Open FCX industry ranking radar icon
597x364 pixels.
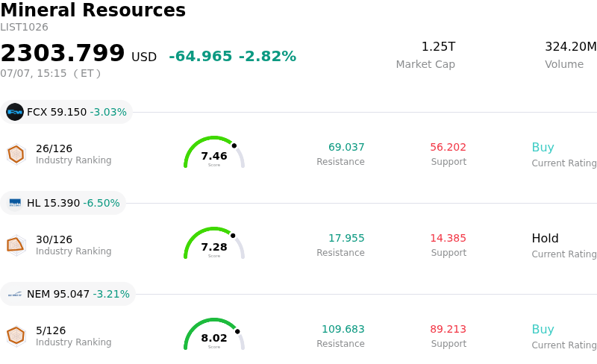(16, 154)
